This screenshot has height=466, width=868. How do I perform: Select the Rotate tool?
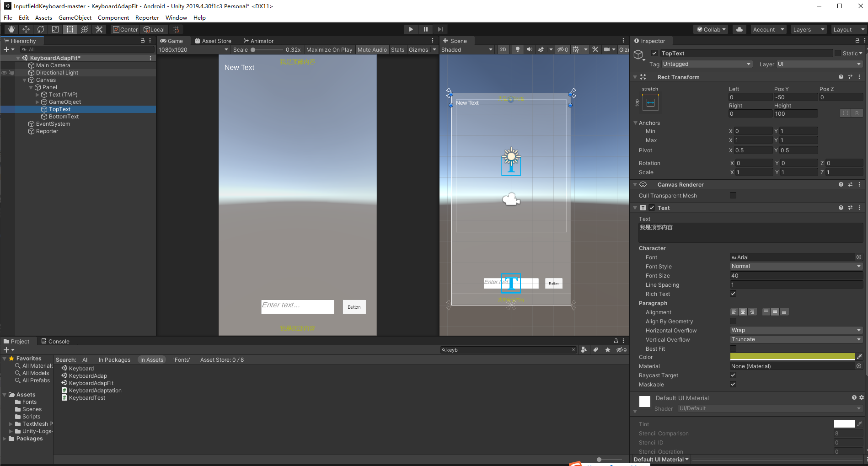[41, 29]
